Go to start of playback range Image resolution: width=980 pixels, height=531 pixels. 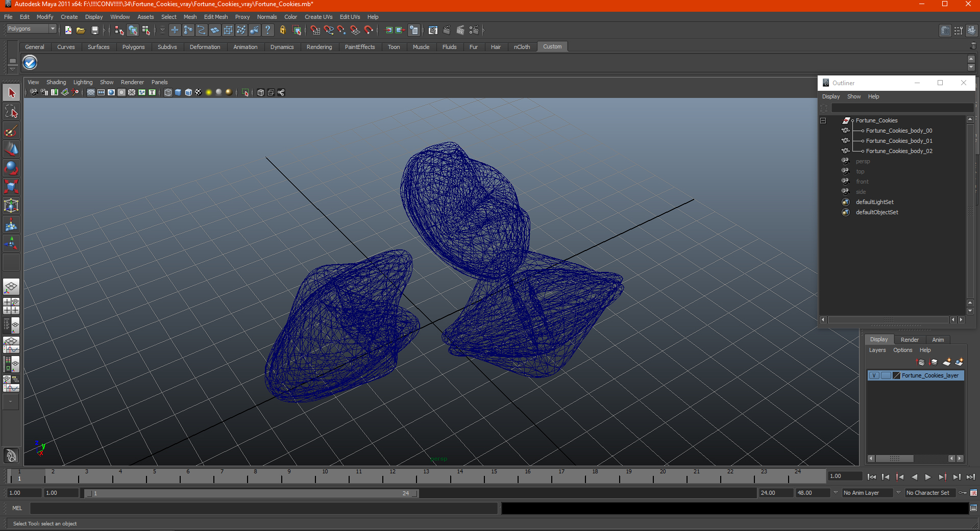(872, 477)
